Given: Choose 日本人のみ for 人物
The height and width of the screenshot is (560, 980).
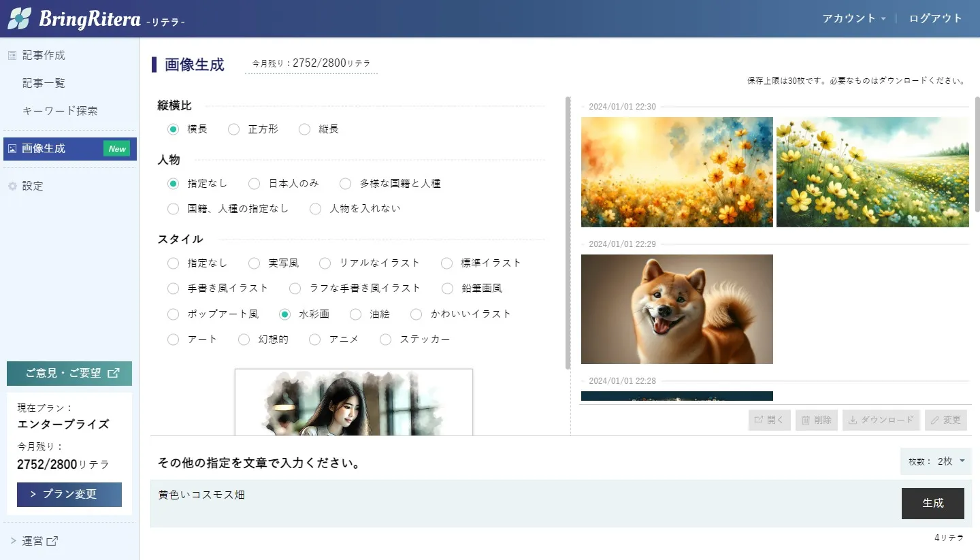Looking at the screenshot, I should point(254,183).
